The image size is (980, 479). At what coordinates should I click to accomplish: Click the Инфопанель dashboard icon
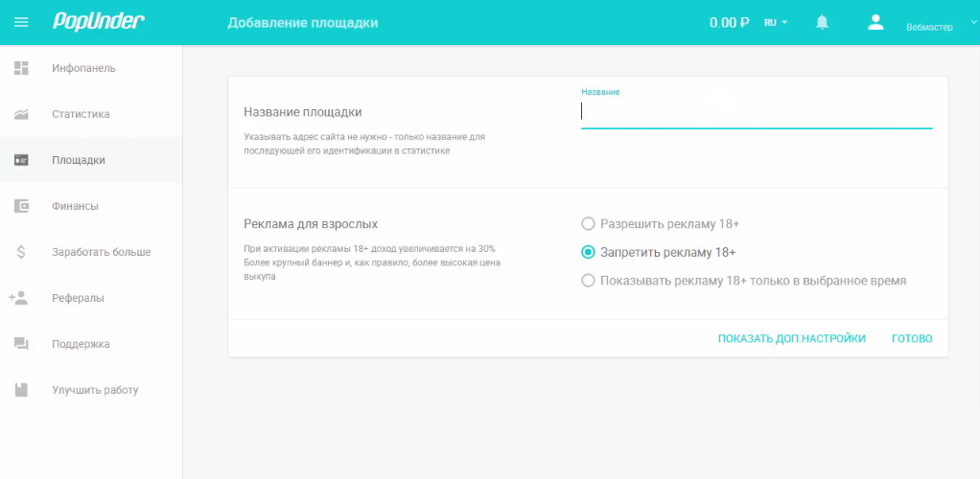click(x=21, y=68)
